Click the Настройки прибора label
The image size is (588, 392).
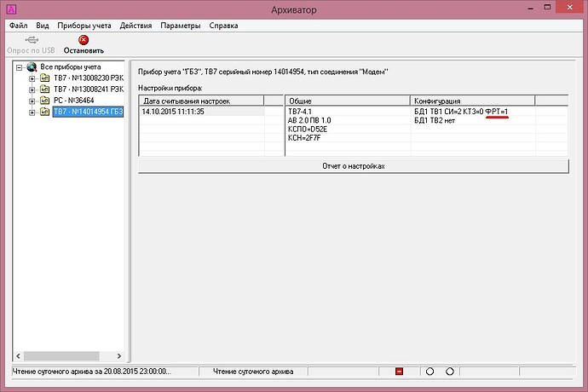(170, 88)
